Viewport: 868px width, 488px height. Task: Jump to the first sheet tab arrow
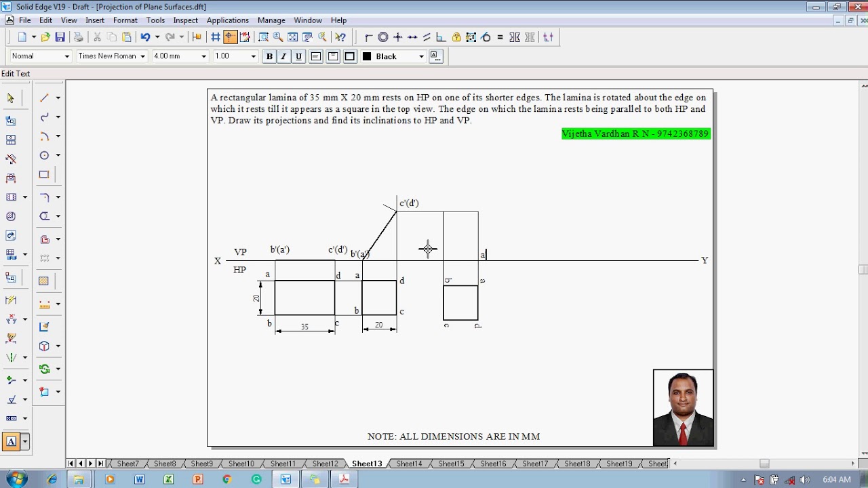(71, 464)
